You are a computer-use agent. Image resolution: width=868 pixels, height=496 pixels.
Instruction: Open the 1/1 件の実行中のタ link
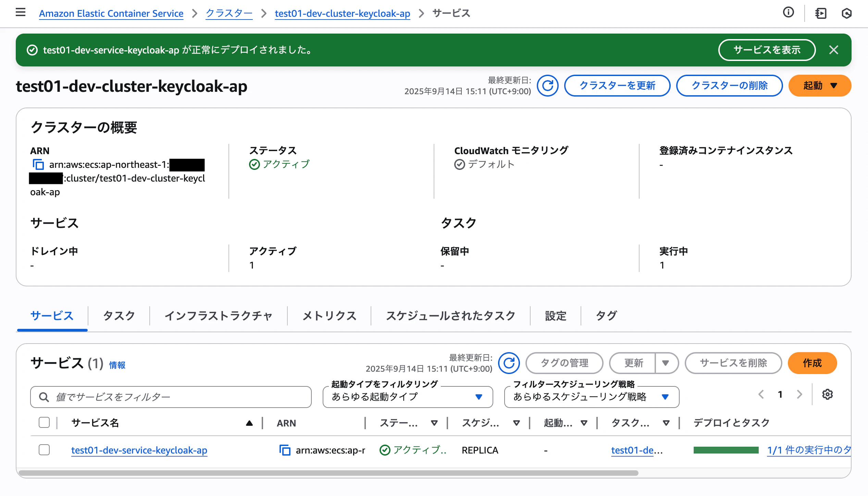809,450
